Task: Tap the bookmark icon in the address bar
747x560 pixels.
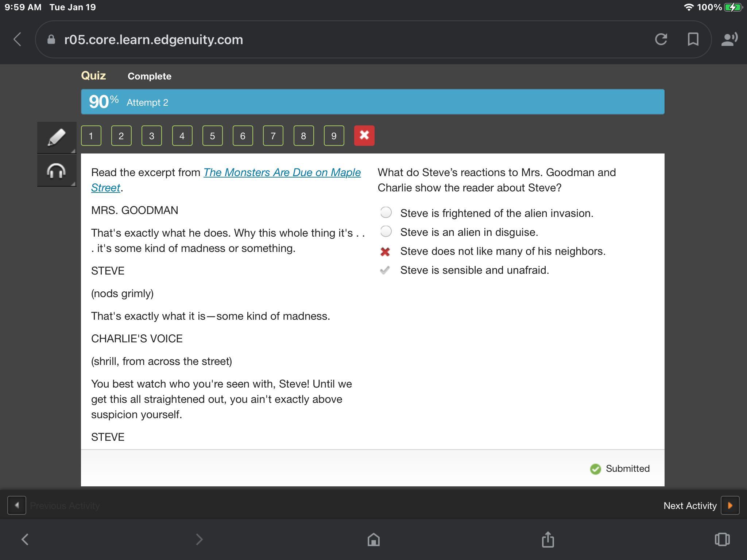Action: click(693, 39)
